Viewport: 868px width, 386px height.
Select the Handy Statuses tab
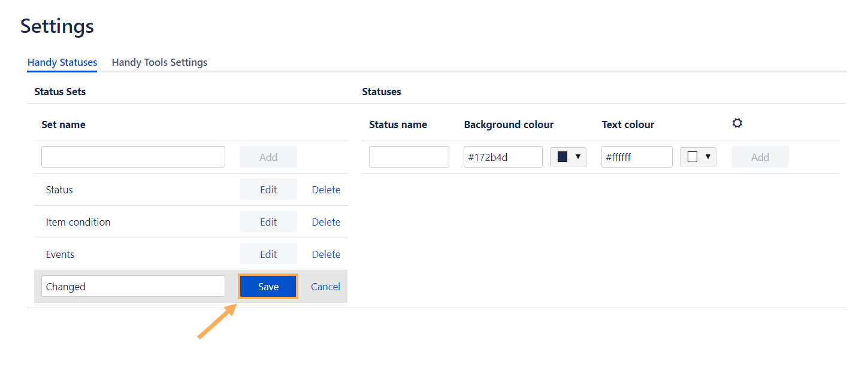(x=62, y=62)
